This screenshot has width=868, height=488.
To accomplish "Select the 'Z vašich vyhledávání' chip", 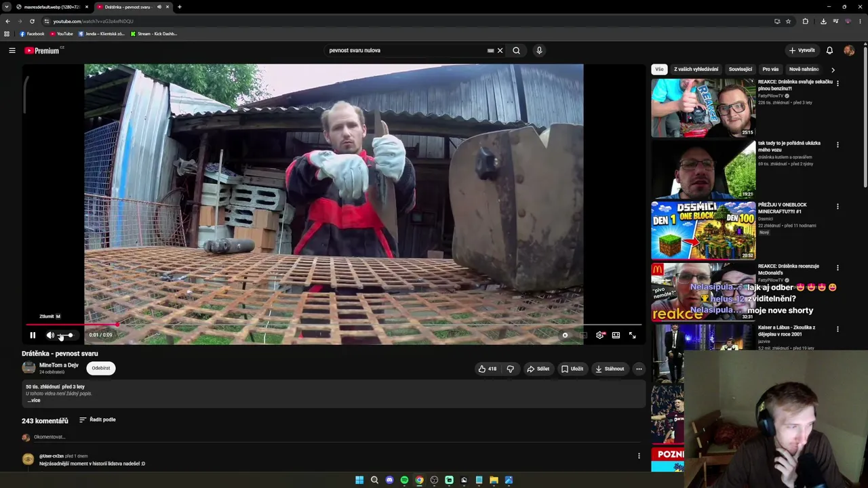I will point(696,69).
